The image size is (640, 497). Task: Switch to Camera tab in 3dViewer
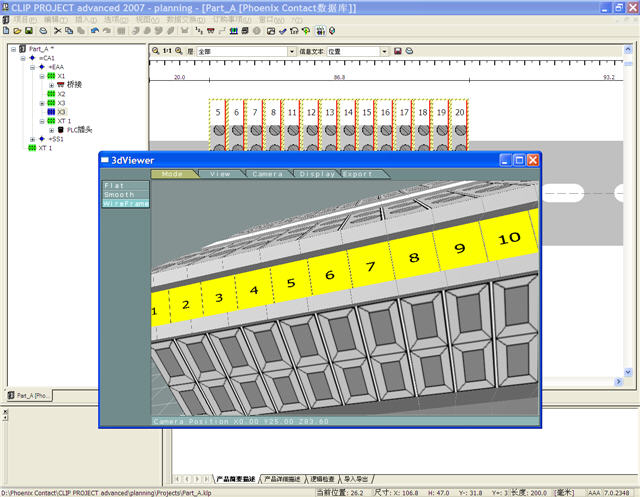click(268, 174)
